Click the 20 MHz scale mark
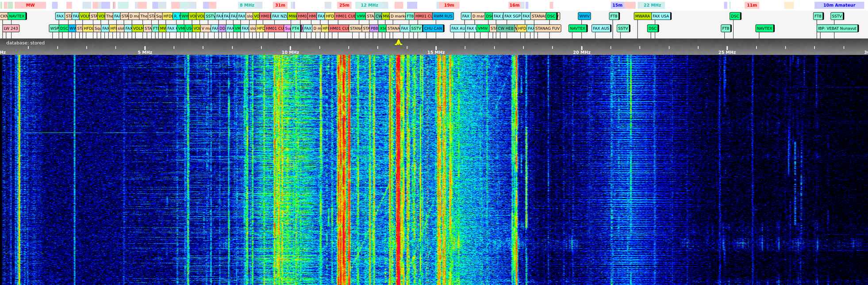The image size is (868, 285). coord(581,52)
